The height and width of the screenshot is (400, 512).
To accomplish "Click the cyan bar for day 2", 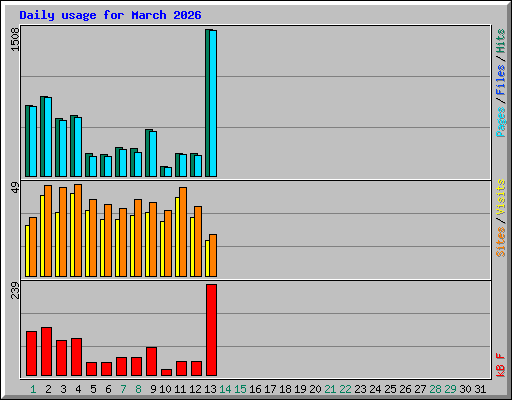I will 48,137.
